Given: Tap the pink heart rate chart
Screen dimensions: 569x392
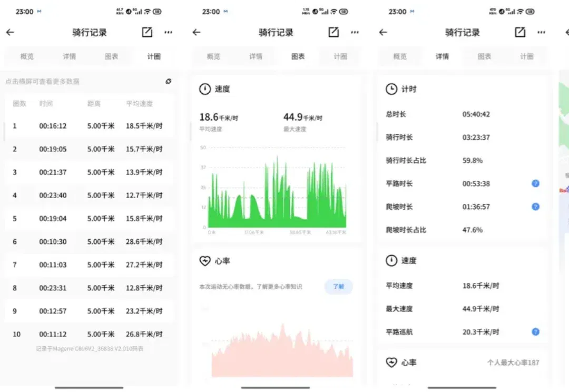Looking at the screenshot, I should click(x=281, y=350).
